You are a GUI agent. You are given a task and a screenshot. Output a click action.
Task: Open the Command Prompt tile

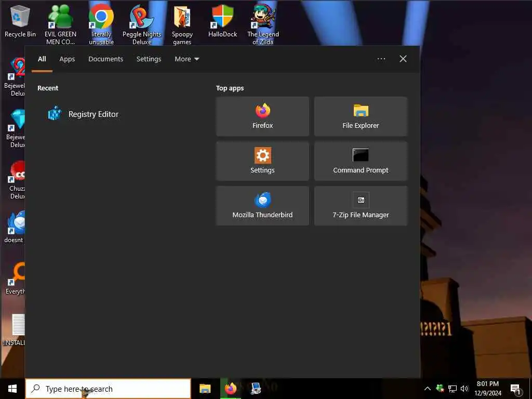coord(361,161)
